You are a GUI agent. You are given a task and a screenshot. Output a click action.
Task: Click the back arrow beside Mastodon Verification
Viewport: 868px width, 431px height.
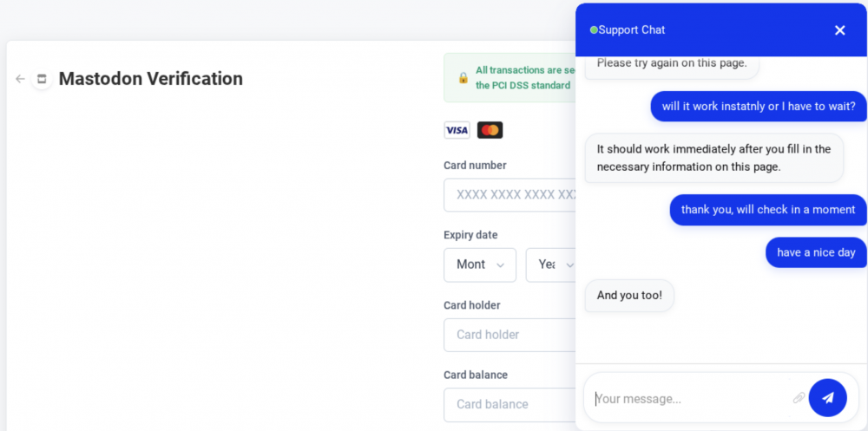pos(21,79)
